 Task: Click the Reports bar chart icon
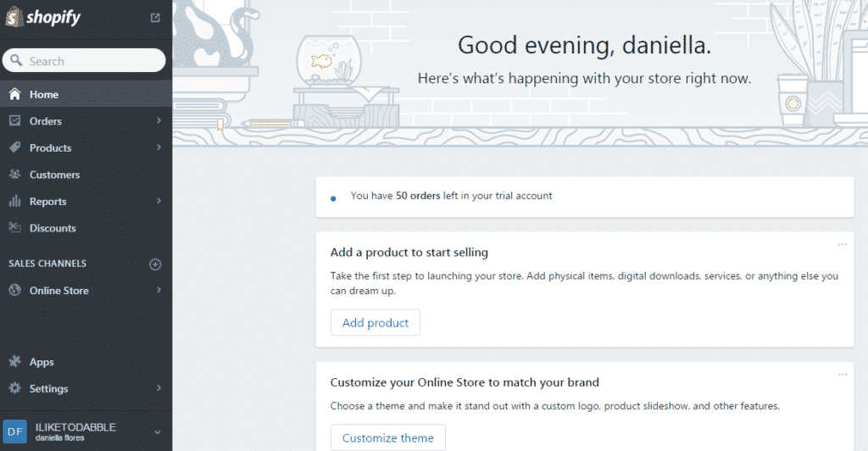pyautogui.click(x=15, y=201)
